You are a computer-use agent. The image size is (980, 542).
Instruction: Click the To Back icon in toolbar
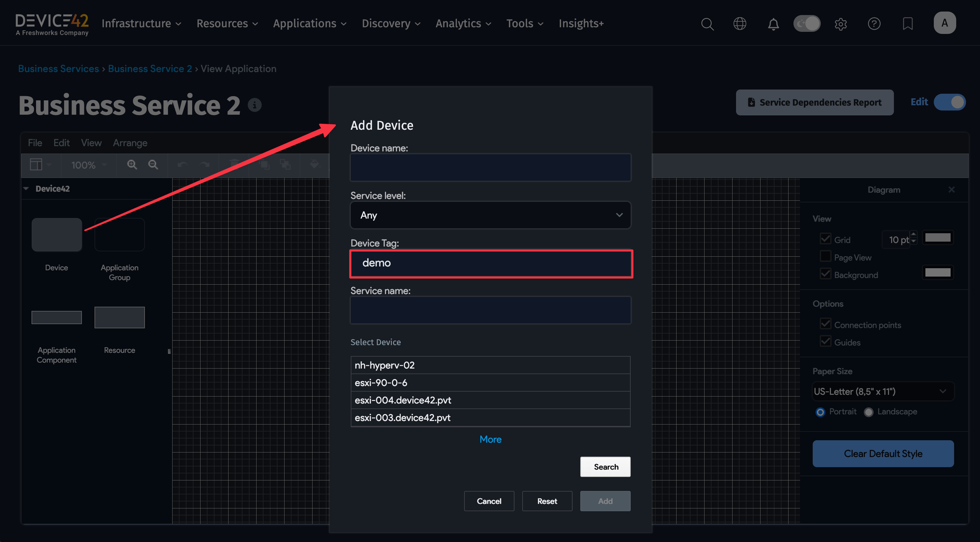[285, 165]
